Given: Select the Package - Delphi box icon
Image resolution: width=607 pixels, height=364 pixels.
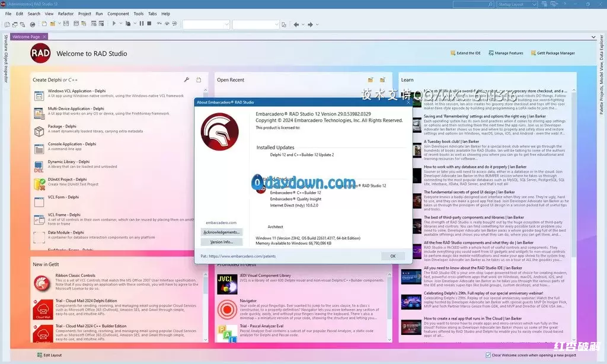Looking at the screenshot, I should pyautogui.click(x=39, y=130).
